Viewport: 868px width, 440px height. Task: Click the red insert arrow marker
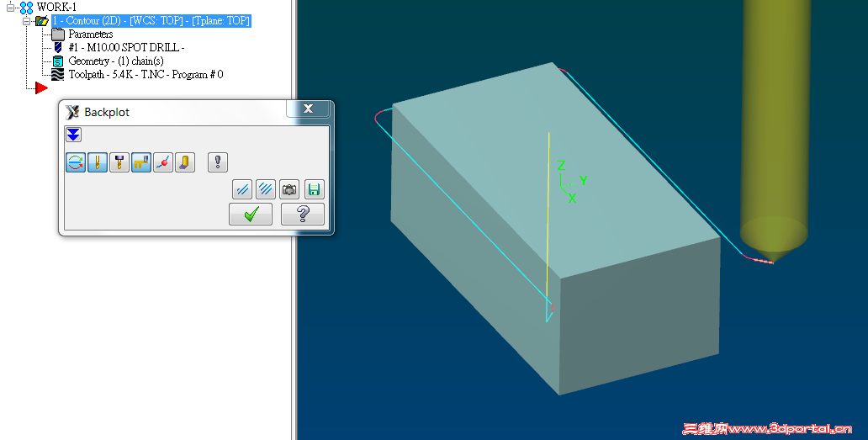(x=41, y=87)
